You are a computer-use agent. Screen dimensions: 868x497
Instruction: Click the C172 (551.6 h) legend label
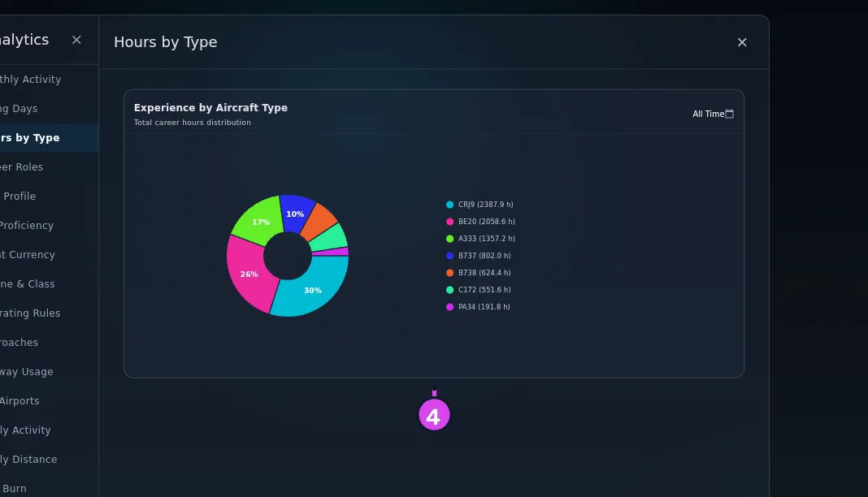click(x=484, y=290)
